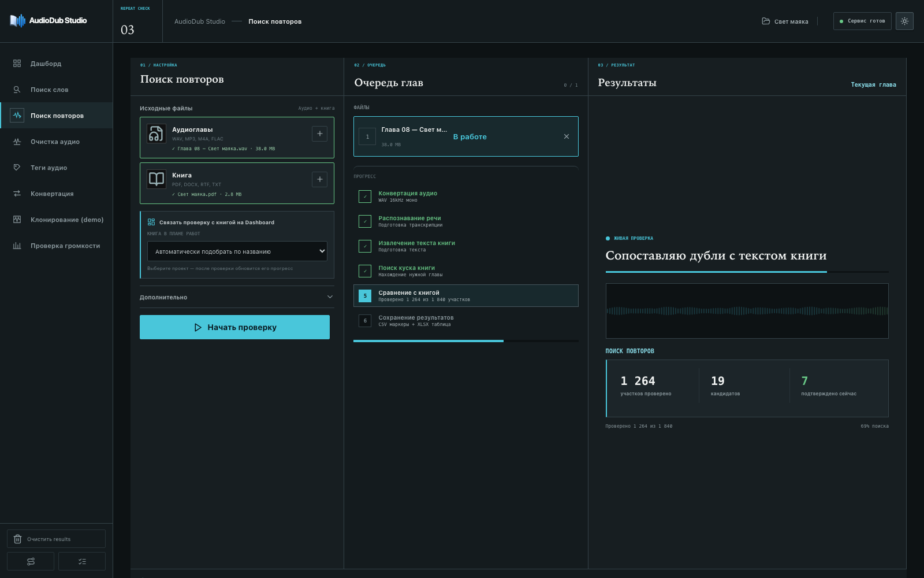The height and width of the screenshot is (578, 924).
Task: Click the Извлечение текста книги step checkbox
Action: (365, 246)
